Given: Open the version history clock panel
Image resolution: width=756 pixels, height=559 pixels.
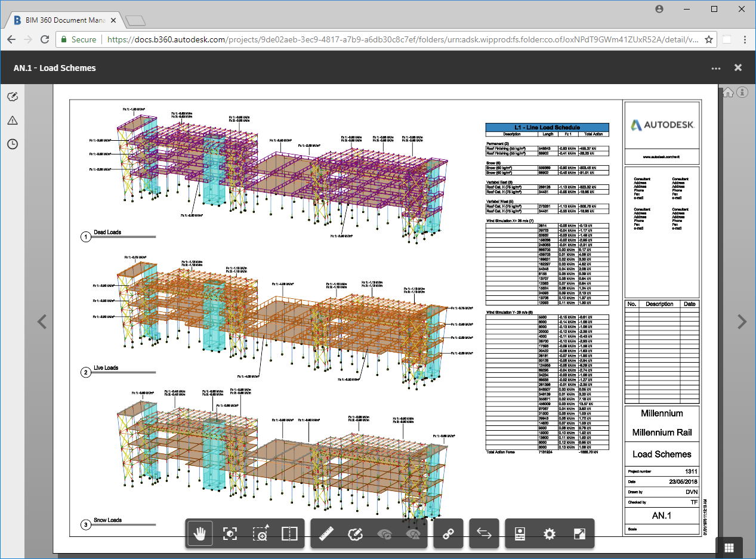Looking at the screenshot, I should tap(13, 144).
